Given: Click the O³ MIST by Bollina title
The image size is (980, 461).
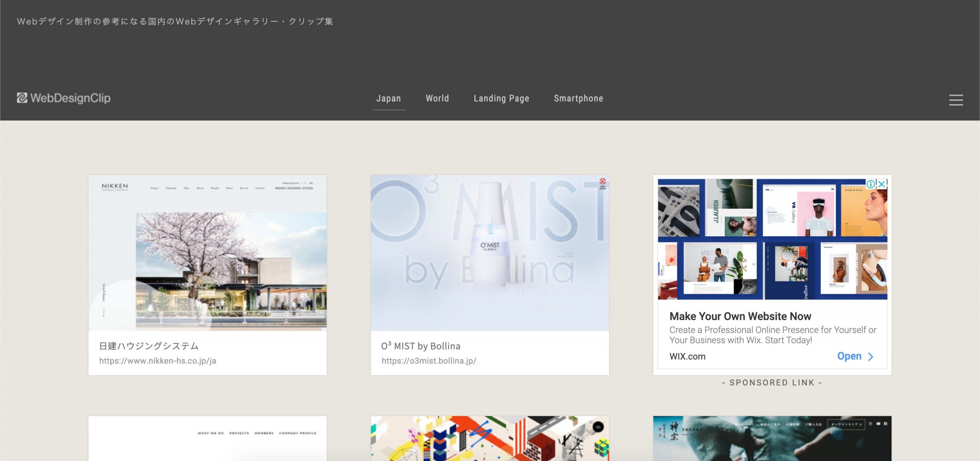Looking at the screenshot, I should tap(421, 346).
